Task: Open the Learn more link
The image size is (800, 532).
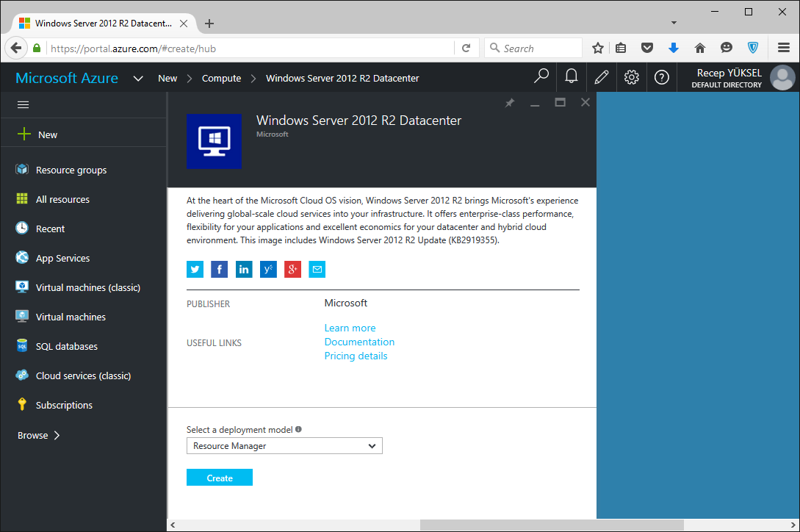Action: [350, 328]
